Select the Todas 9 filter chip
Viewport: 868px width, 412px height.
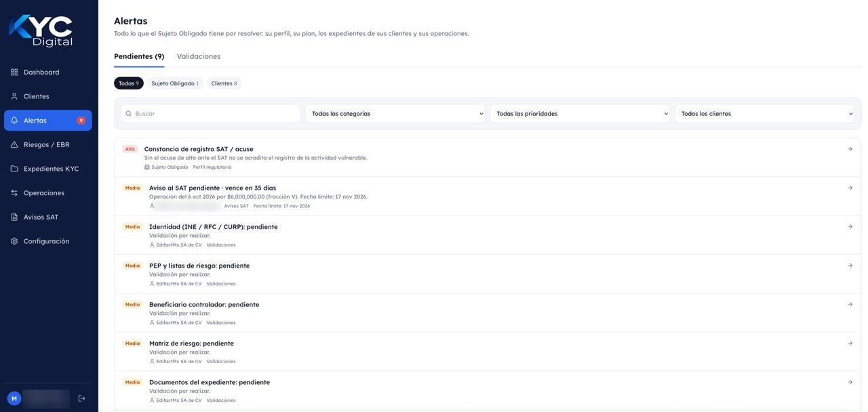pyautogui.click(x=129, y=83)
